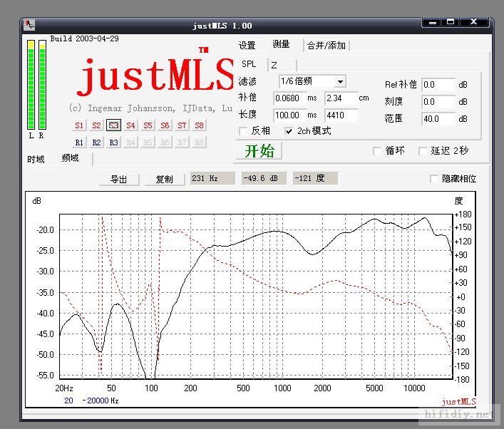Click the 范围 range input field

pos(438,119)
